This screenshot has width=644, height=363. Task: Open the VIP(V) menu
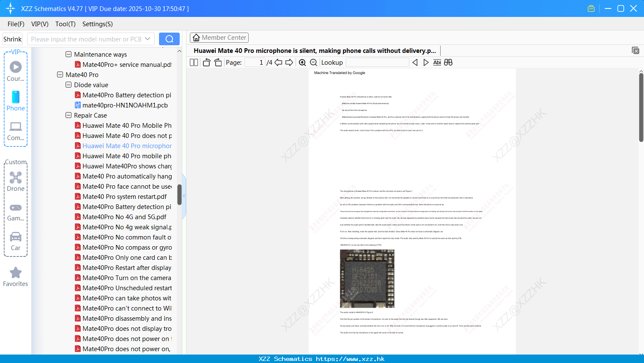(40, 24)
